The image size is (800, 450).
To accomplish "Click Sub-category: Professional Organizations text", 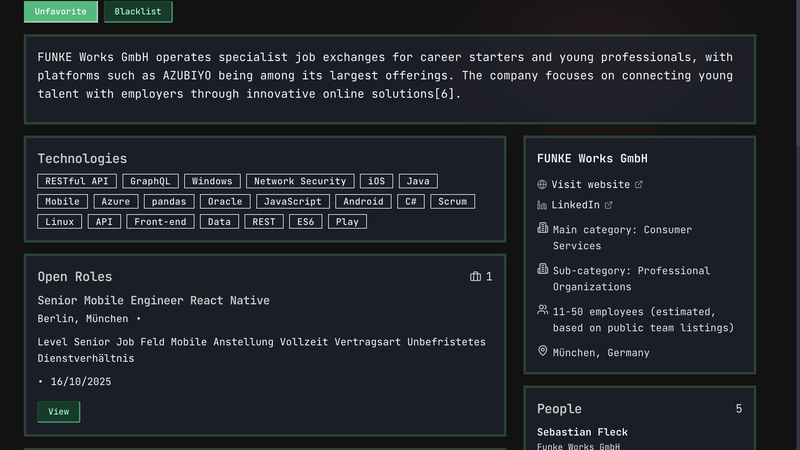I will 631,279.
